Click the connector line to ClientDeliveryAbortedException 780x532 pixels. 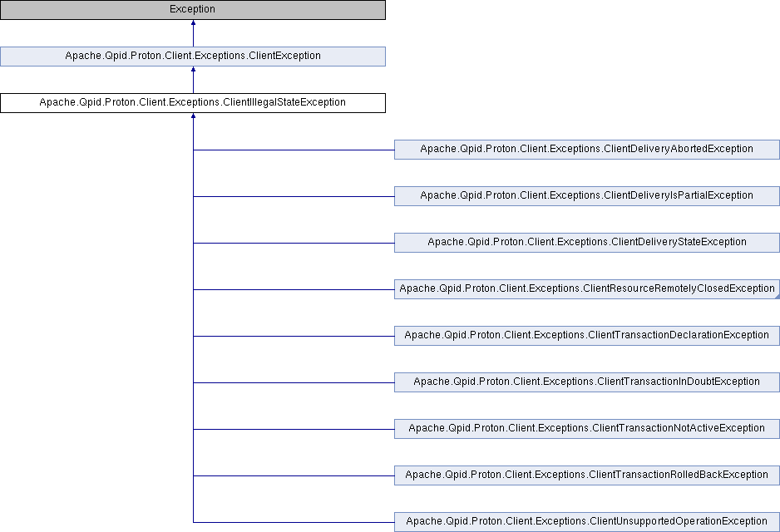pos(293,150)
